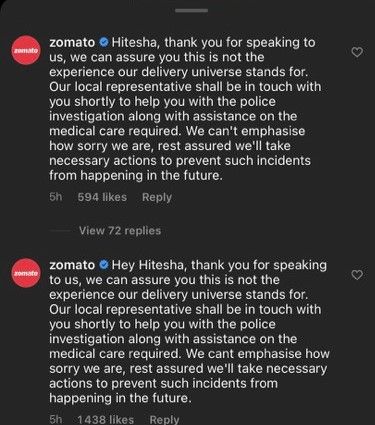Open the Zomato avatar on the first comment

coord(26,50)
